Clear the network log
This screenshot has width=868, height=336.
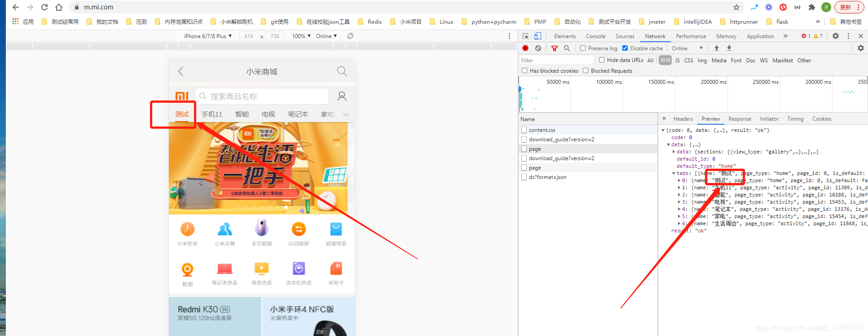point(538,48)
